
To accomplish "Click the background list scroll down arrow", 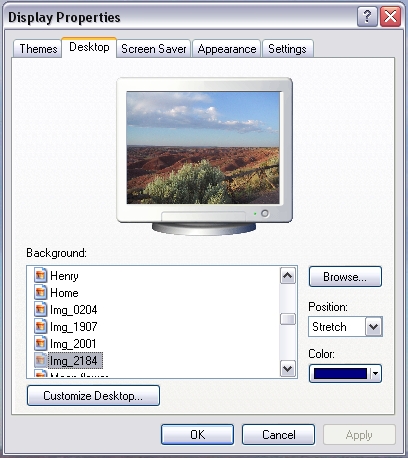I will [x=287, y=369].
